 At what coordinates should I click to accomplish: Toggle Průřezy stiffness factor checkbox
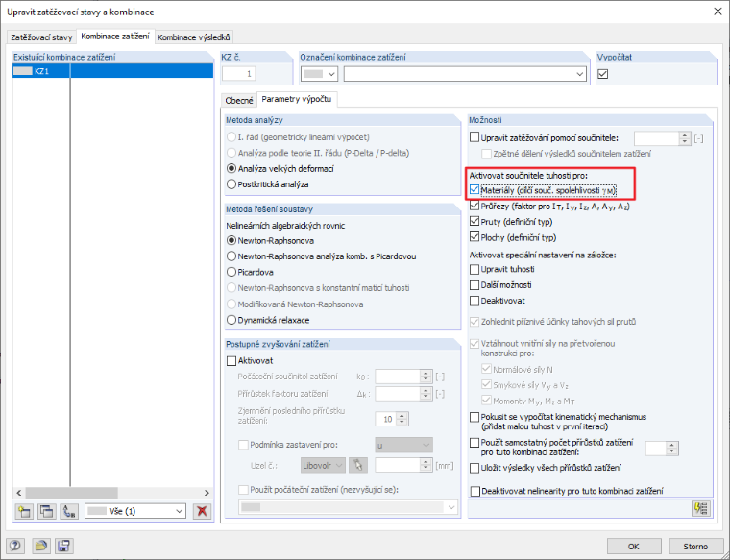click(474, 206)
